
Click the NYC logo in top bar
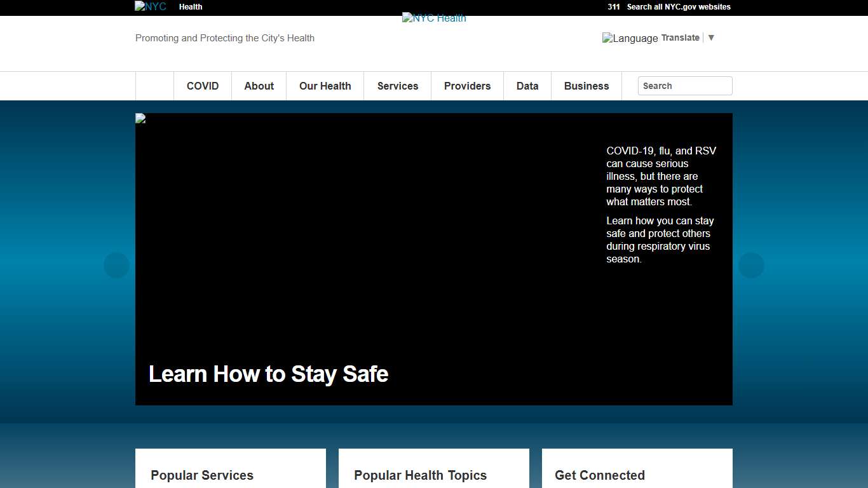click(x=151, y=7)
